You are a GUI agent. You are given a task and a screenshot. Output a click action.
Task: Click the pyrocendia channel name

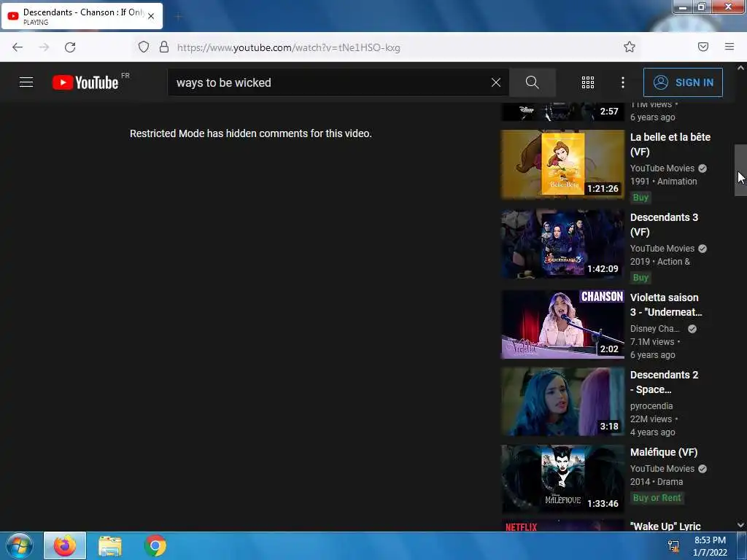coord(651,406)
